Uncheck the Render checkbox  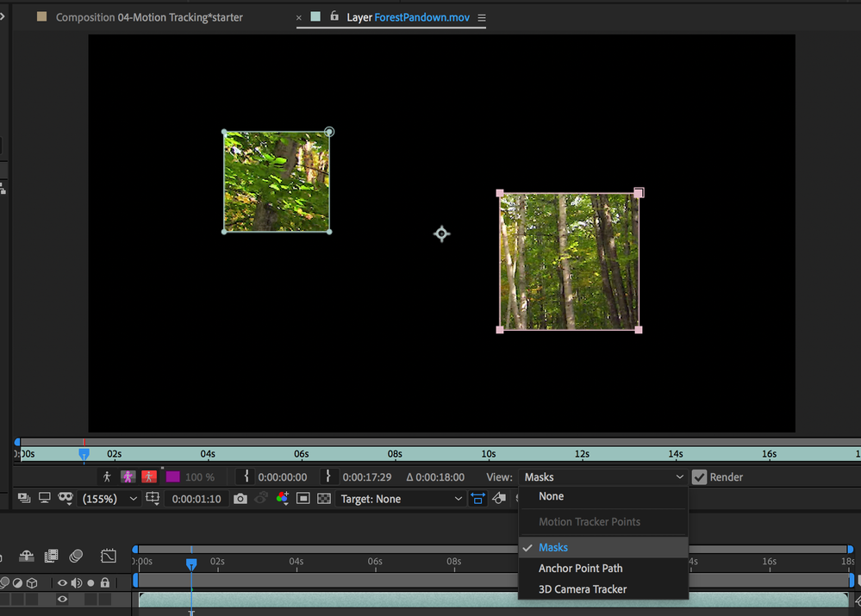pyautogui.click(x=699, y=477)
